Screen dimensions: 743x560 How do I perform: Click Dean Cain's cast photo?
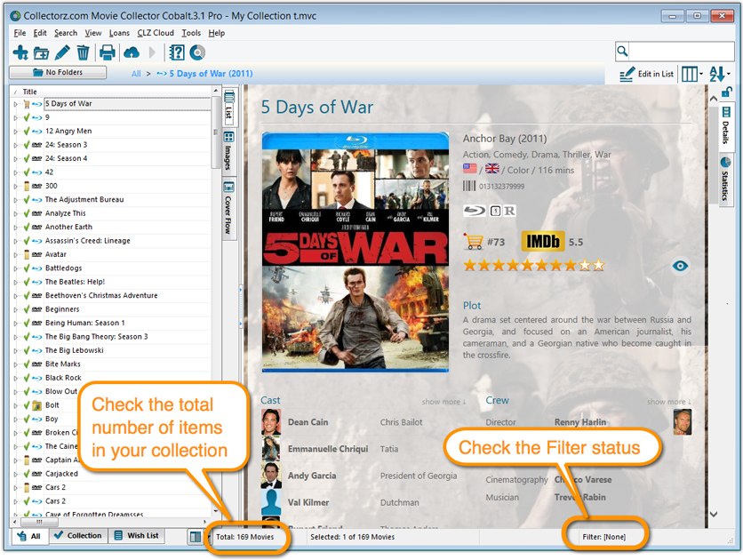pyautogui.click(x=271, y=421)
